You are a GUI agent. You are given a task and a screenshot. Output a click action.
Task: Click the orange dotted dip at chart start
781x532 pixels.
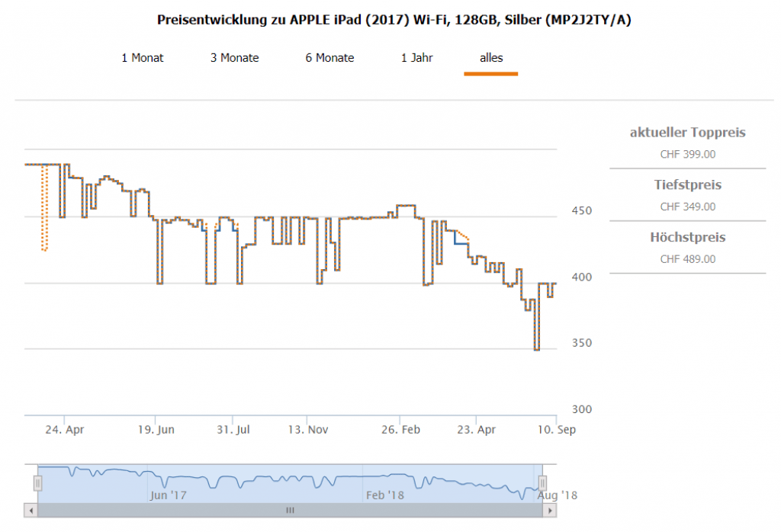pos(45,247)
